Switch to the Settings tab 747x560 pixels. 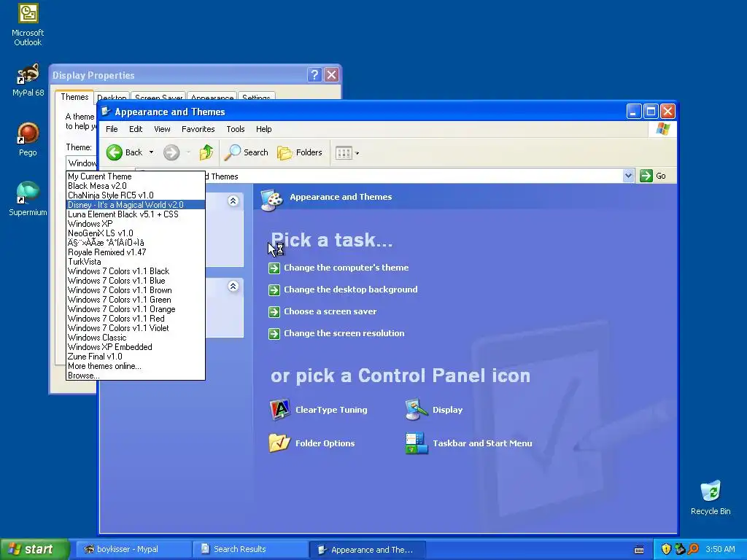256,97
